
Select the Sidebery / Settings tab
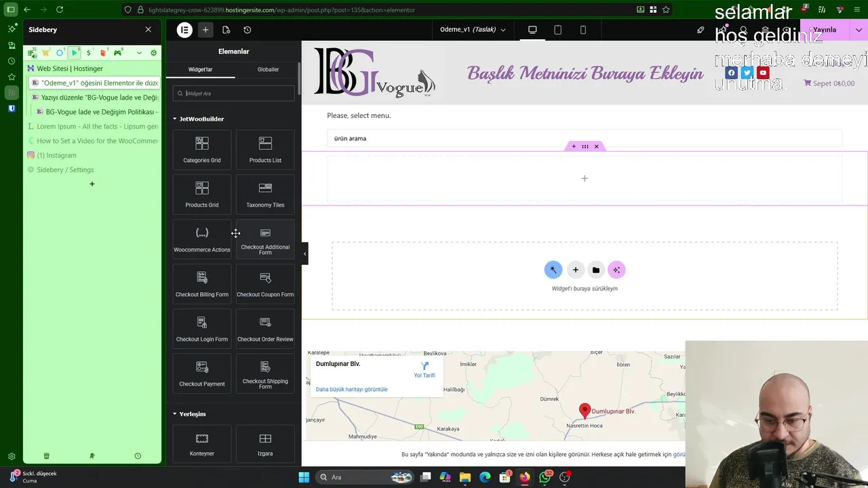point(93,169)
